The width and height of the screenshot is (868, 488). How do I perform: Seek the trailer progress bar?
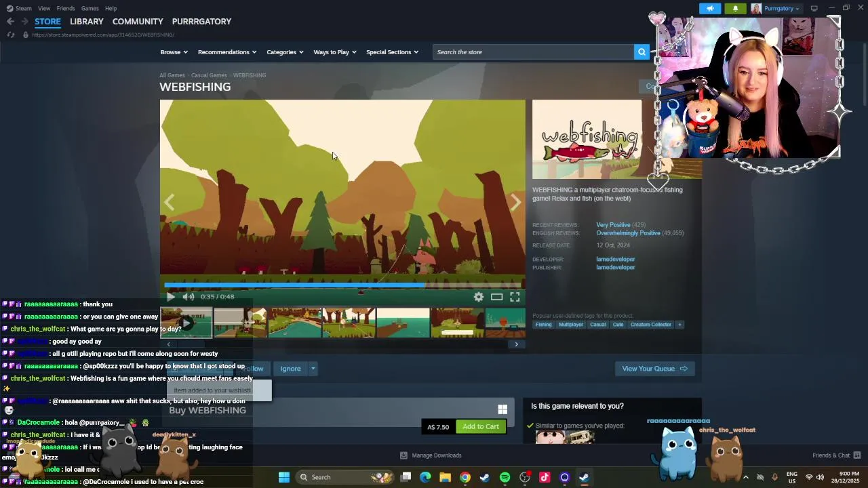tap(342, 285)
